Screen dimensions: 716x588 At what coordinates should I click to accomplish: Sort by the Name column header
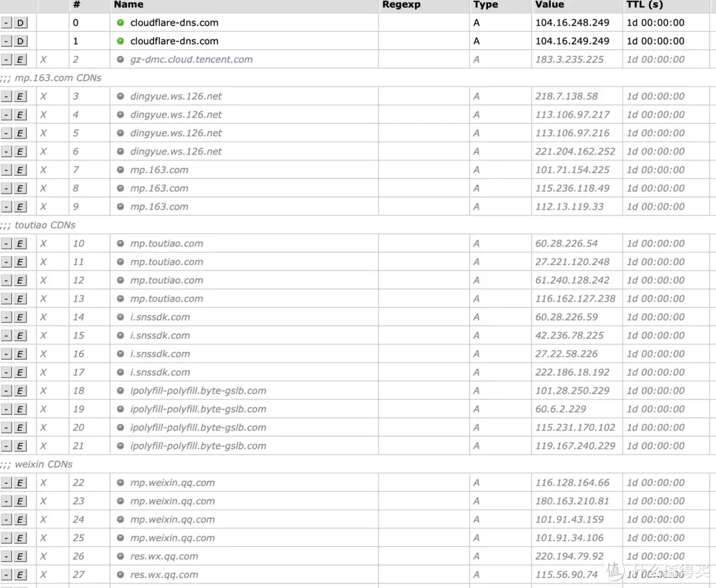coord(129,5)
